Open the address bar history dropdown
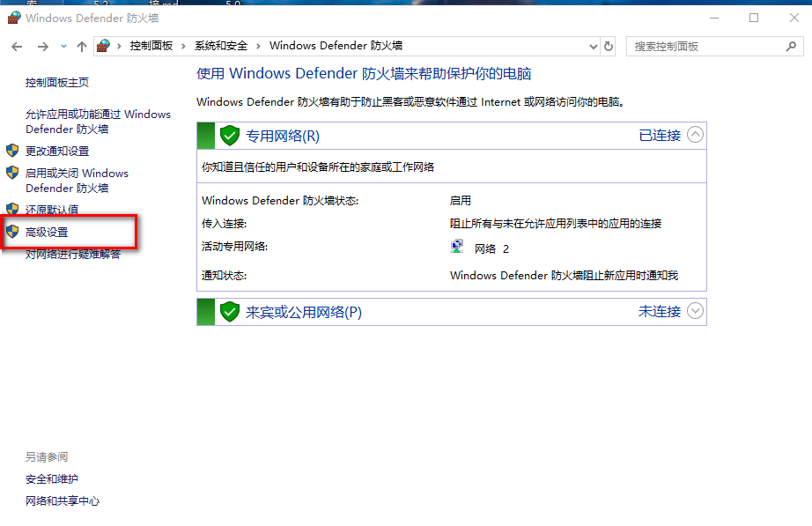 click(593, 46)
